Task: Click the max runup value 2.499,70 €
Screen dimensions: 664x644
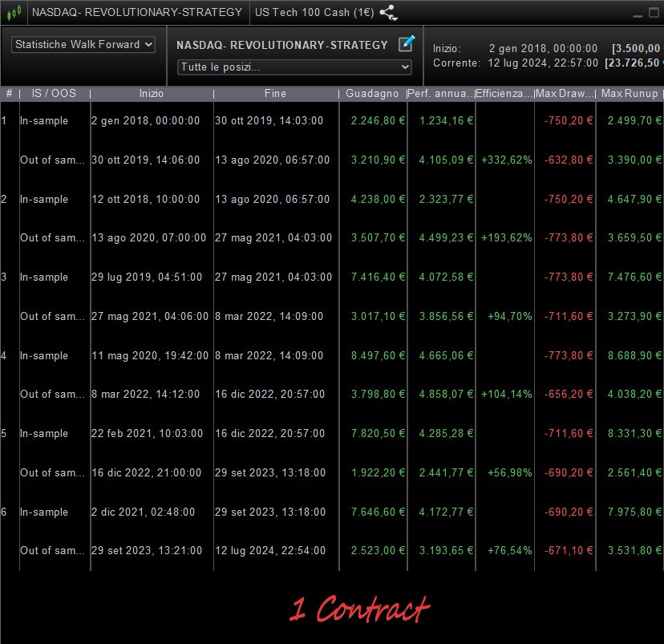Action: point(635,120)
